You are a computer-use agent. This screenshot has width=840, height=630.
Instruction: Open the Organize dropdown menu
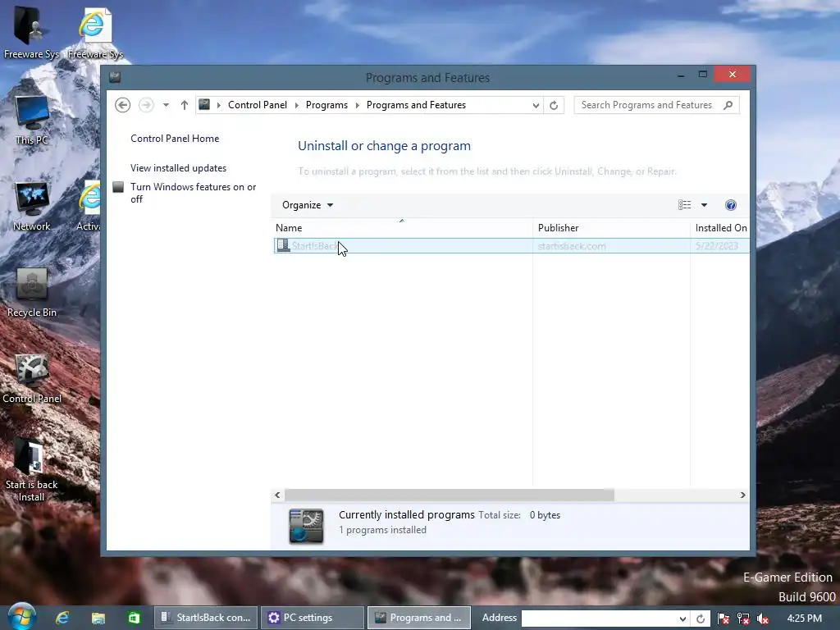[308, 205]
